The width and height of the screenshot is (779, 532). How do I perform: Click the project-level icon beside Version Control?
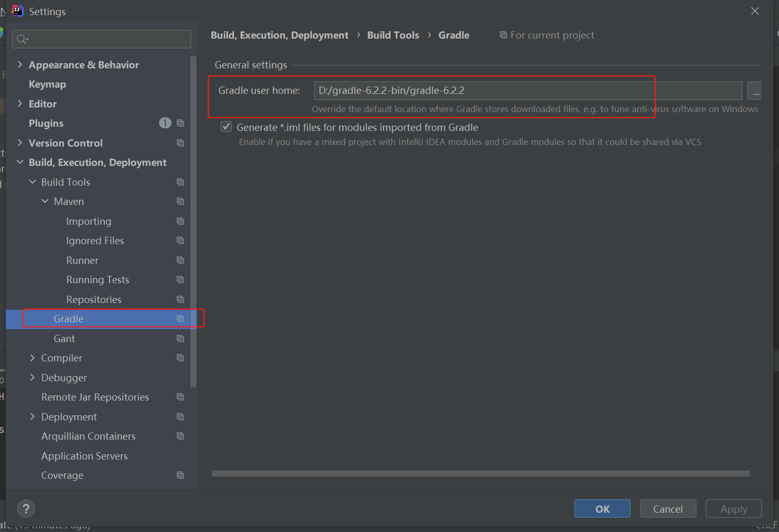point(180,143)
